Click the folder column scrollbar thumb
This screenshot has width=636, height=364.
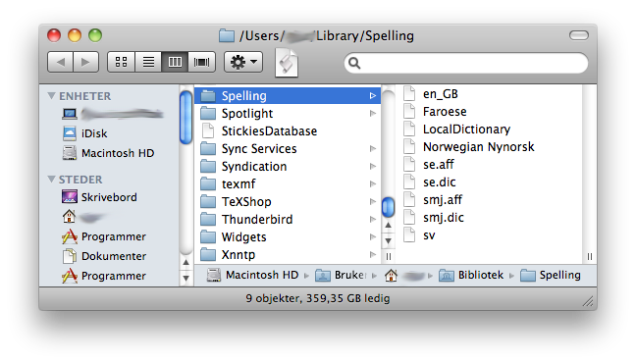coord(388,207)
